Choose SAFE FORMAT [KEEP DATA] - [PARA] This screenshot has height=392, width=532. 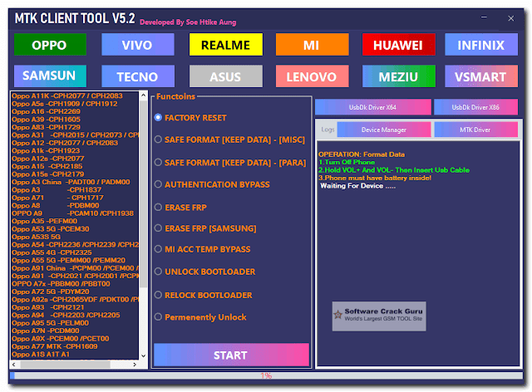click(x=230, y=163)
